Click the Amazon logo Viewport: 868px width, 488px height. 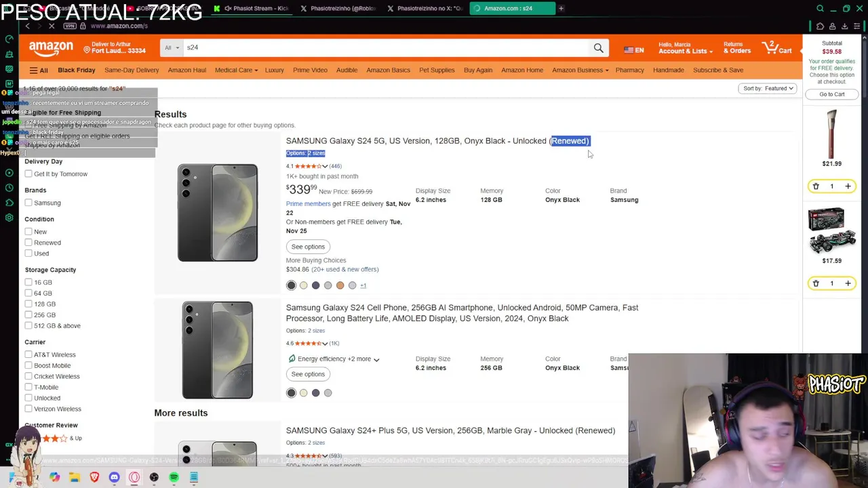click(x=51, y=49)
